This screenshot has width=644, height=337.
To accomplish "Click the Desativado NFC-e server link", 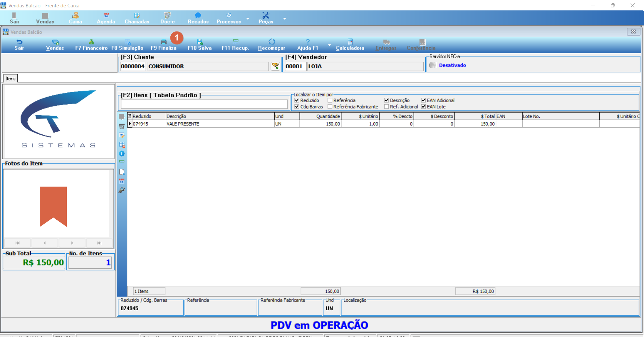I will (452, 65).
